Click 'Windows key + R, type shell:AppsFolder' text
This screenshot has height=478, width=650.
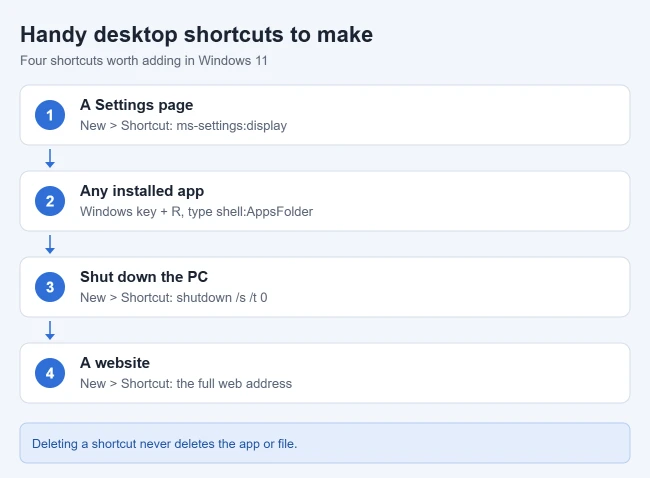click(196, 211)
